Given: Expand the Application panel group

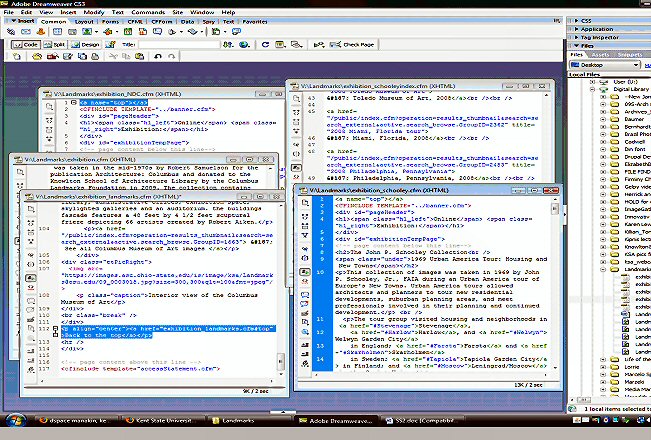Looking at the screenshot, I should pyautogui.click(x=576, y=29).
